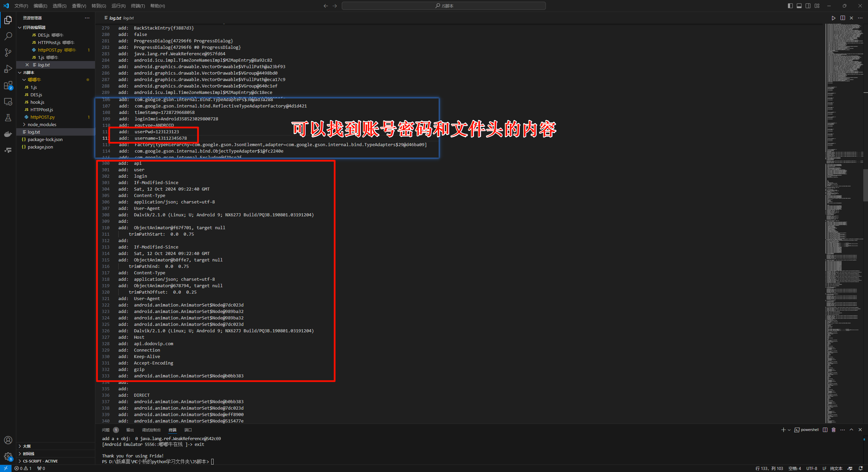
Task: Open the Docker view in activity bar
Action: [8, 134]
